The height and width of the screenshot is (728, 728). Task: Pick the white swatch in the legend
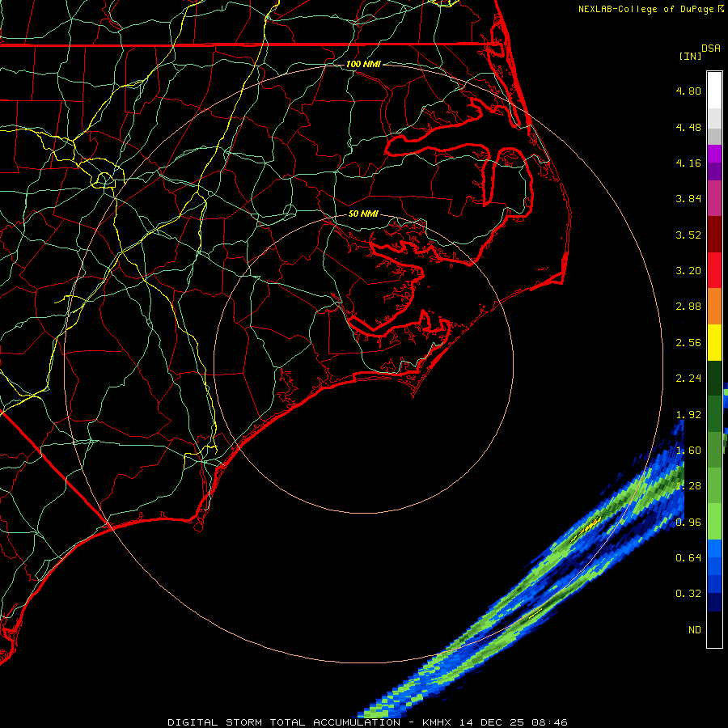[x=714, y=91]
